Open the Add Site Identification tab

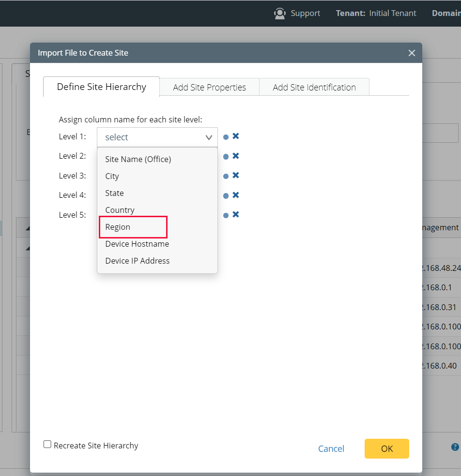[x=314, y=88]
